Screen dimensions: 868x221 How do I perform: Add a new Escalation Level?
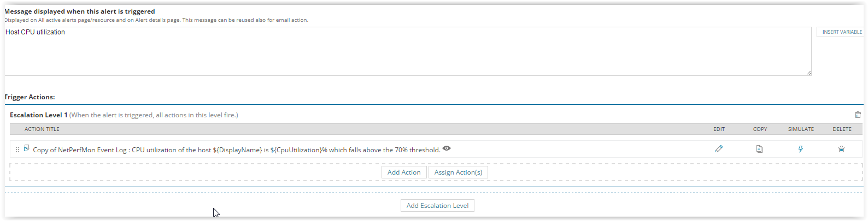[437, 206]
